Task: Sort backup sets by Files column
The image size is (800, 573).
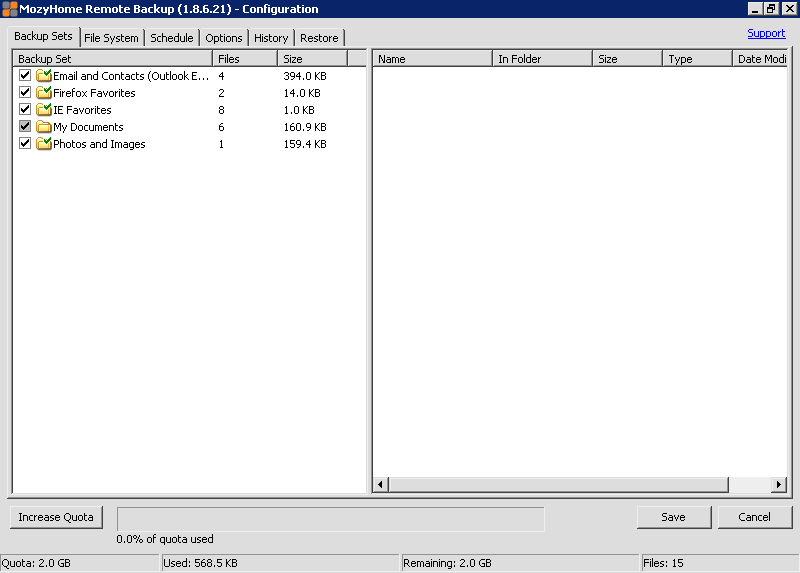Action: point(245,59)
